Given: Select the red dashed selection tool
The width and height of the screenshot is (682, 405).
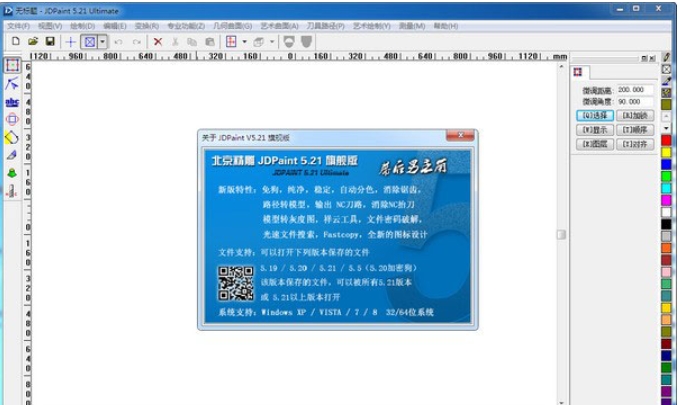Looking at the screenshot, I should point(12,65).
